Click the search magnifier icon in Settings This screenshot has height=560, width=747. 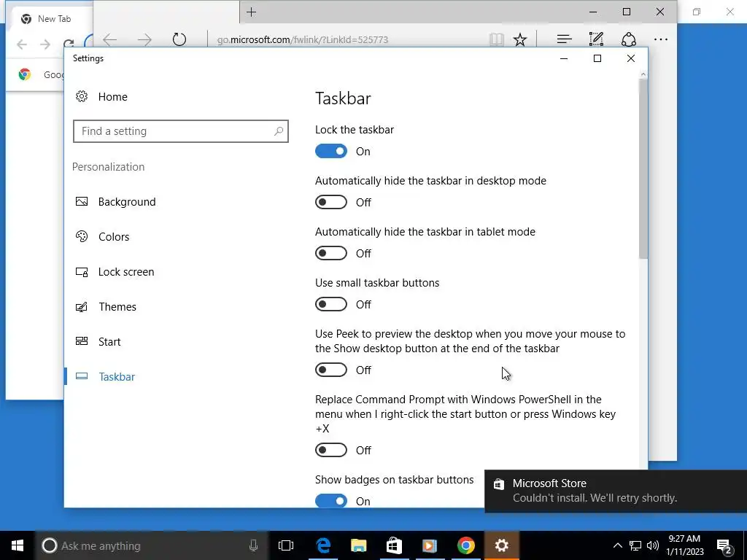click(279, 131)
